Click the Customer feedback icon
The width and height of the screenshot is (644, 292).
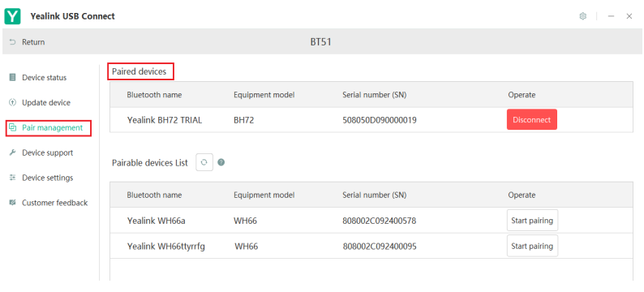(13, 203)
